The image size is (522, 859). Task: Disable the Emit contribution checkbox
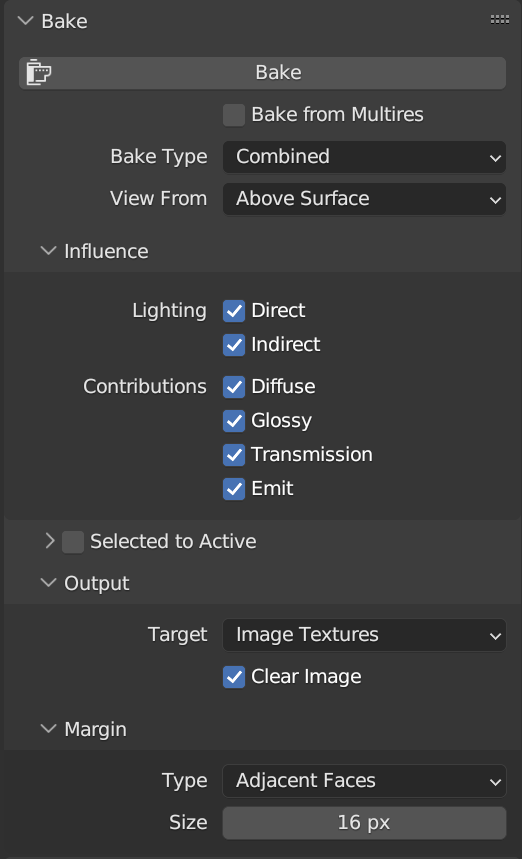(x=234, y=489)
